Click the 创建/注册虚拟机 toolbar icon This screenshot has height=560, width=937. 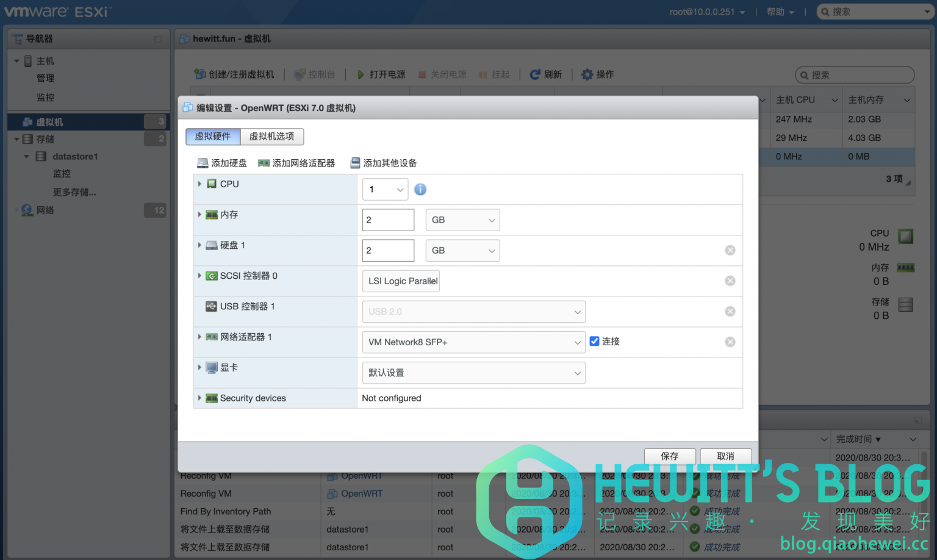pos(200,74)
